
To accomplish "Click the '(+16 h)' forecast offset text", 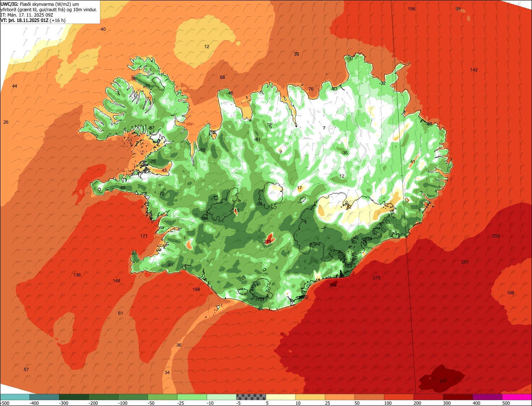I will pyautogui.click(x=57, y=20).
